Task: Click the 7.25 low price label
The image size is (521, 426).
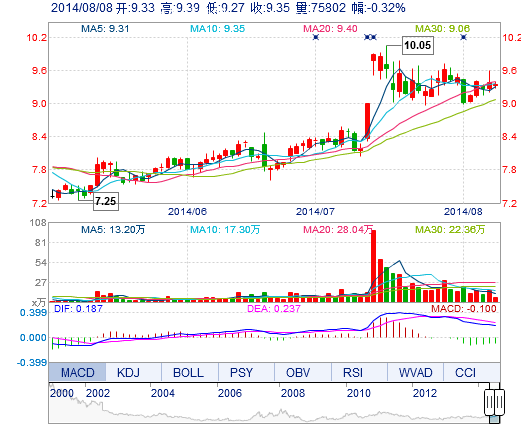Action: tap(106, 201)
